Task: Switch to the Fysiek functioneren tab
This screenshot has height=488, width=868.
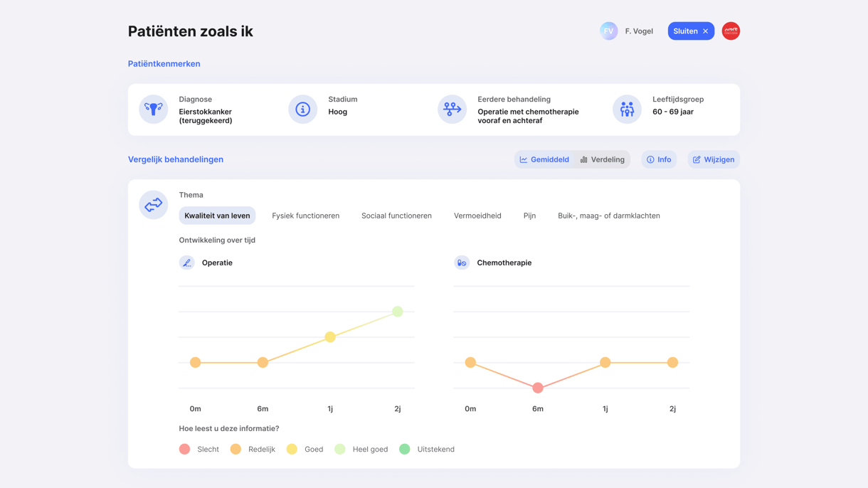Action: tap(305, 215)
